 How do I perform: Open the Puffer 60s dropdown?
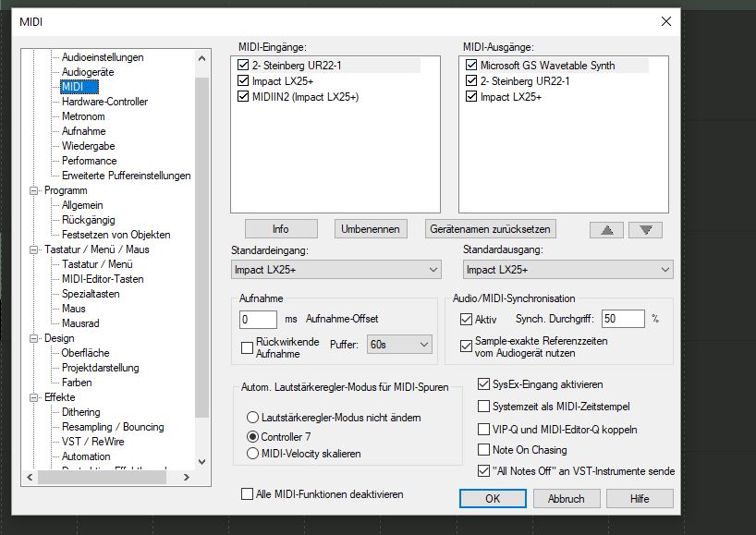click(x=399, y=345)
